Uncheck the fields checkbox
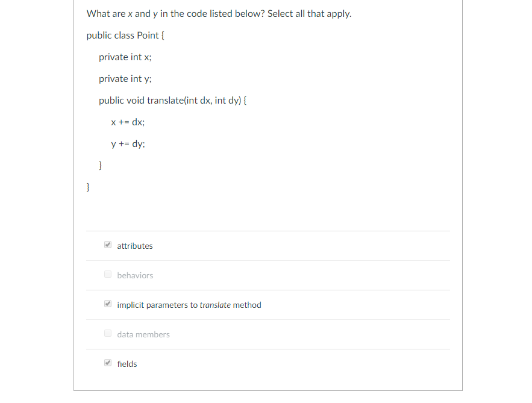Screen dimensions: 532x403 [108, 362]
